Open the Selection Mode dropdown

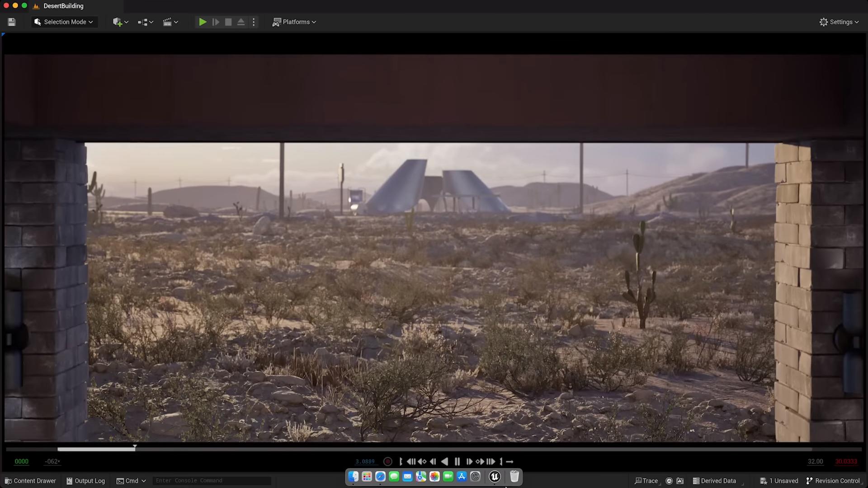point(64,22)
